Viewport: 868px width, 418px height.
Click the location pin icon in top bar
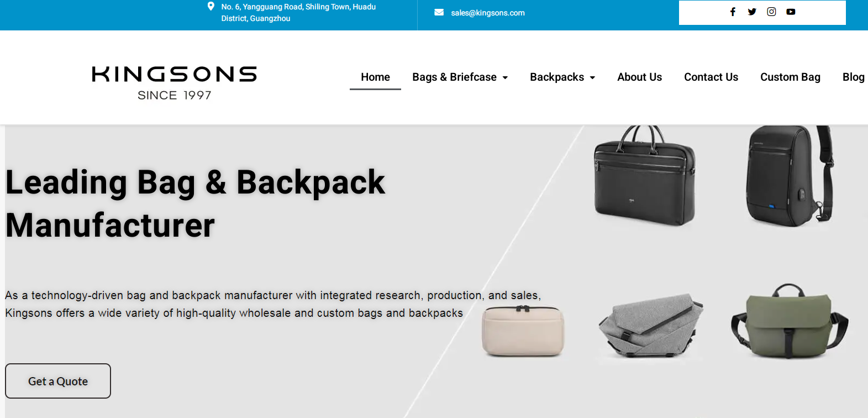click(x=211, y=7)
